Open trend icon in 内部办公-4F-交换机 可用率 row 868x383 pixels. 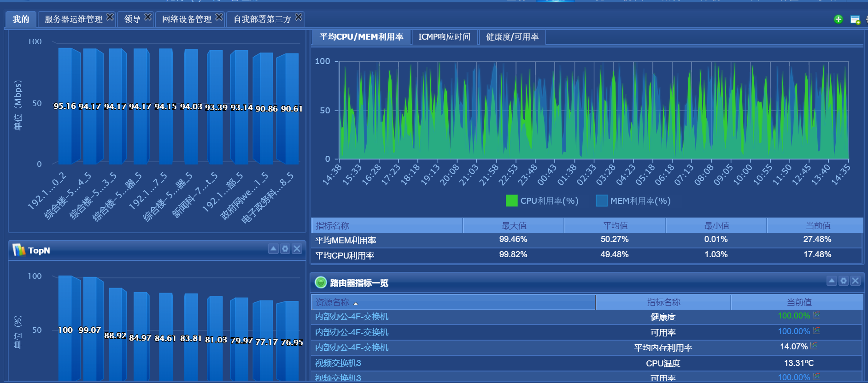point(816,330)
